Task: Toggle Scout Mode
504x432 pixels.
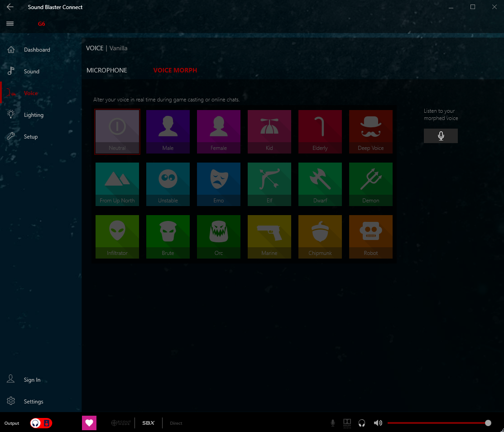Action: (x=121, y=423)
